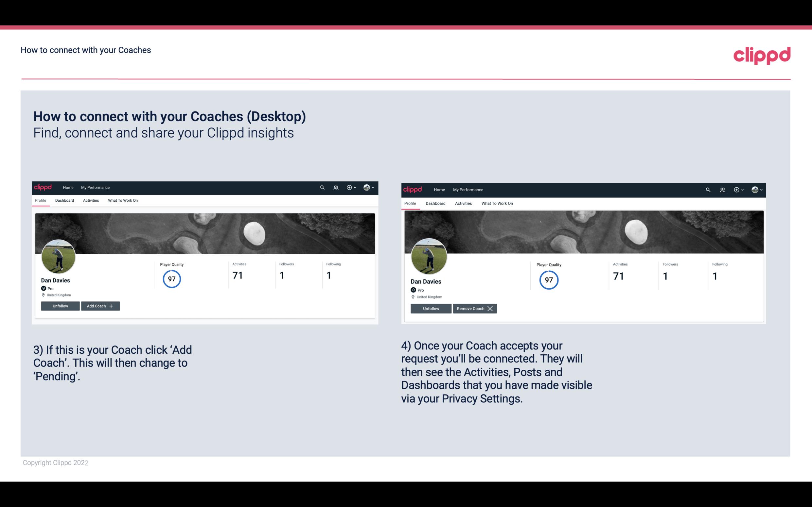
Task: Expand Activities tab in left screenshot
Action: [x=91, y=200]
